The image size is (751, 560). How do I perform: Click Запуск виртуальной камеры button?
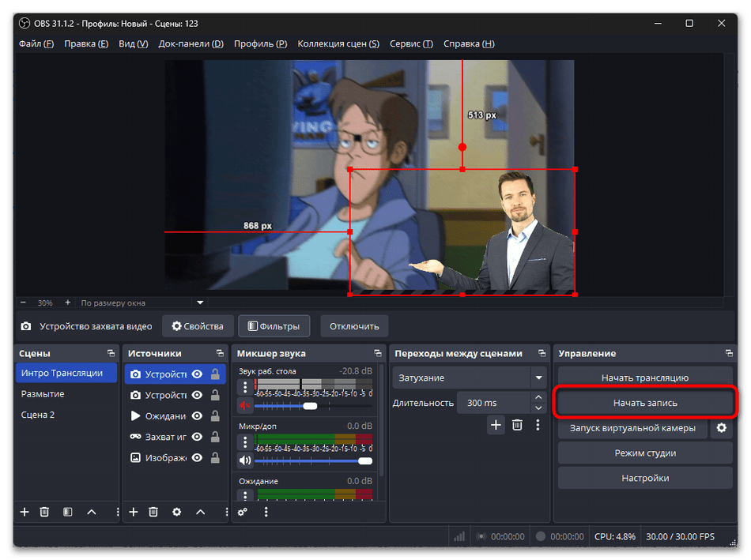(632, 428)
